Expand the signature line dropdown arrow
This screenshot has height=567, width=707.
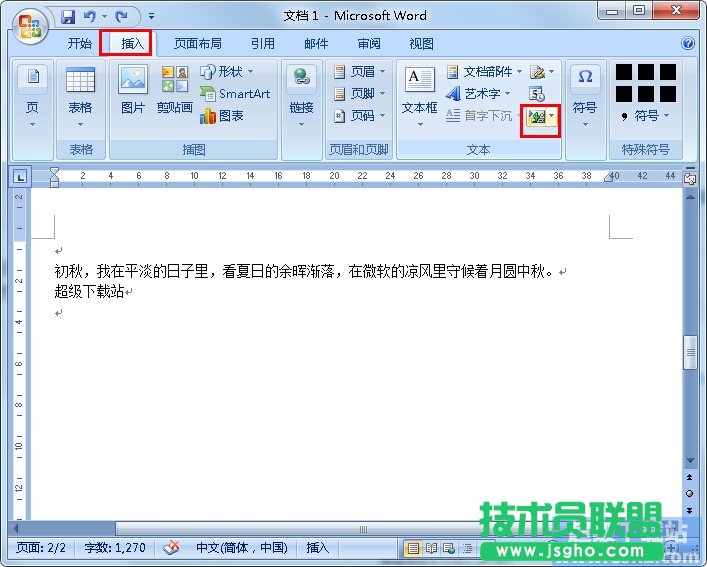point(551,71)
